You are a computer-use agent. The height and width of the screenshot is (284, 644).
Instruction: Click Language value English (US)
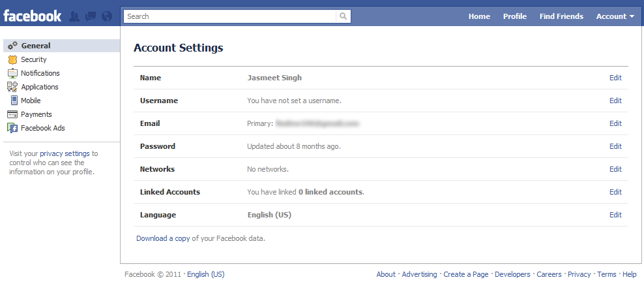pyautogui.click(x=269, y=215)
